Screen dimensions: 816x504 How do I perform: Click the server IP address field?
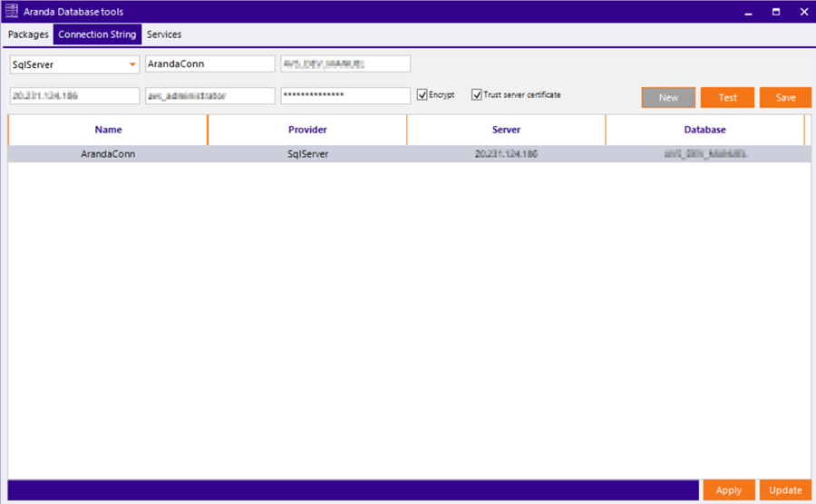pos(74,96)
